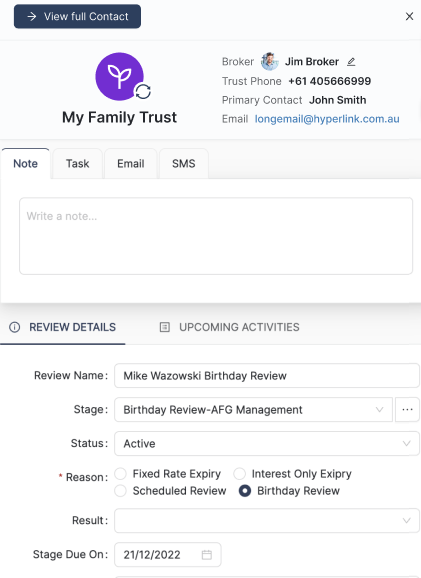The image size is (421, 578).
Task: Open the longemail@hyperlink.com.au email link
Action: tap(327, 119)
